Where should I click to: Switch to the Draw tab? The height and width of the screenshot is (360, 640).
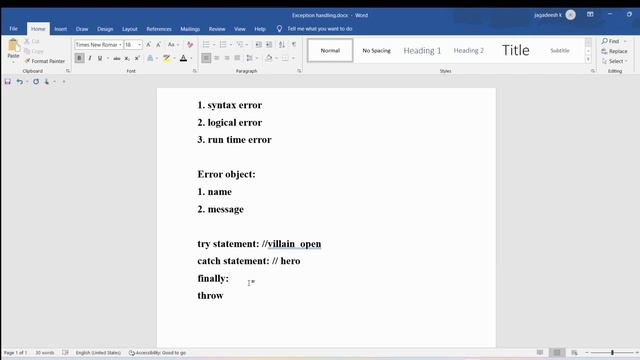pos(82,29)
